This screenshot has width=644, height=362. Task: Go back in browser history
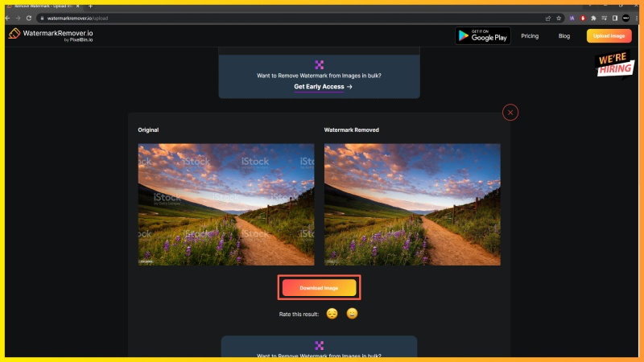pos(7,18)
